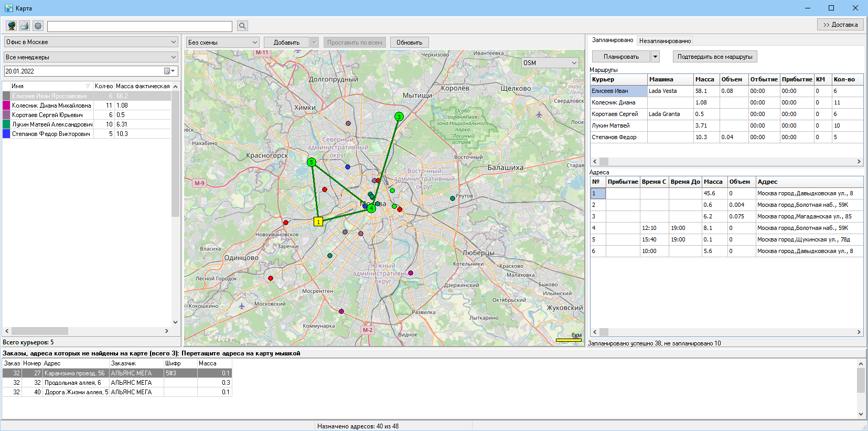The height and width of the screenshot is (431, 868).
Task: Open the arrow next to Планировать
Action: 655,57
